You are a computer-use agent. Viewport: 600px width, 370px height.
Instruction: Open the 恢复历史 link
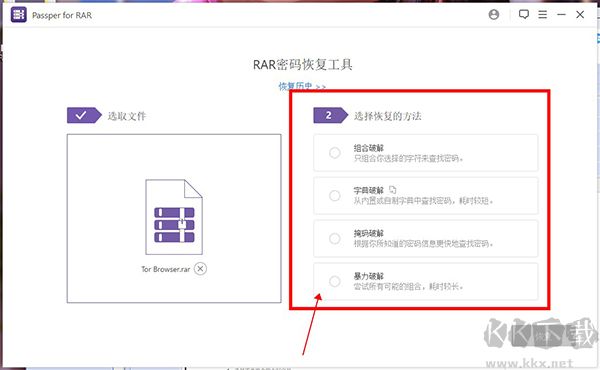click(x=302, y=86)
